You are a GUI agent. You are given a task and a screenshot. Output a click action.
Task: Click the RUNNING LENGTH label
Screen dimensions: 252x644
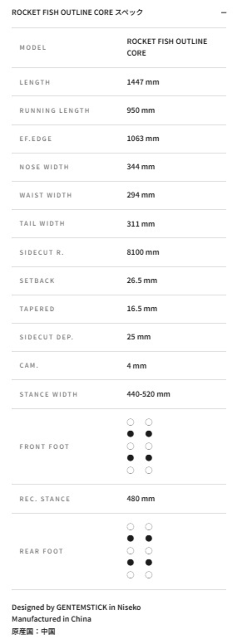[x=55, y=110]
